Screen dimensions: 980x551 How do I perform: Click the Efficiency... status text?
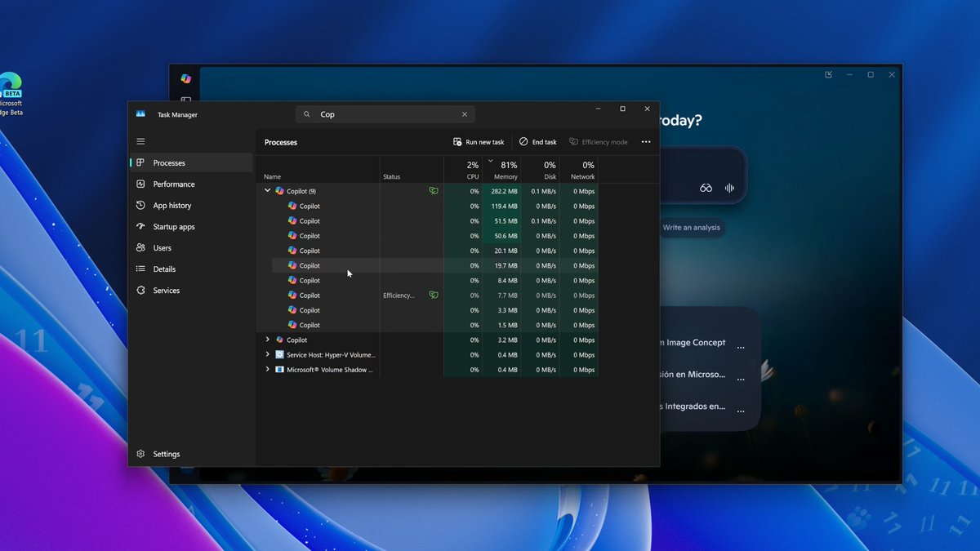click(399, 295)
